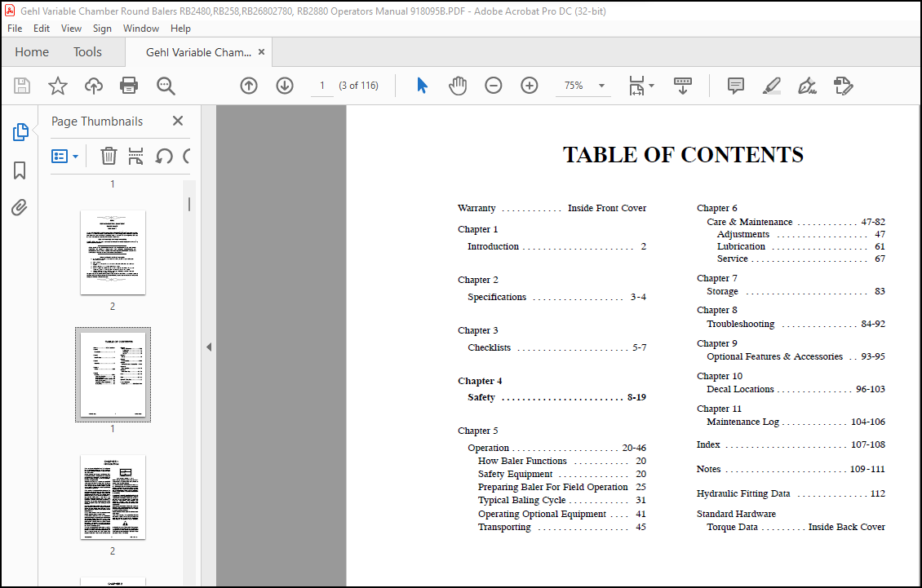The image size is (922, 588).
Task: Switch to the Home tab
Action: click(32, 51)
